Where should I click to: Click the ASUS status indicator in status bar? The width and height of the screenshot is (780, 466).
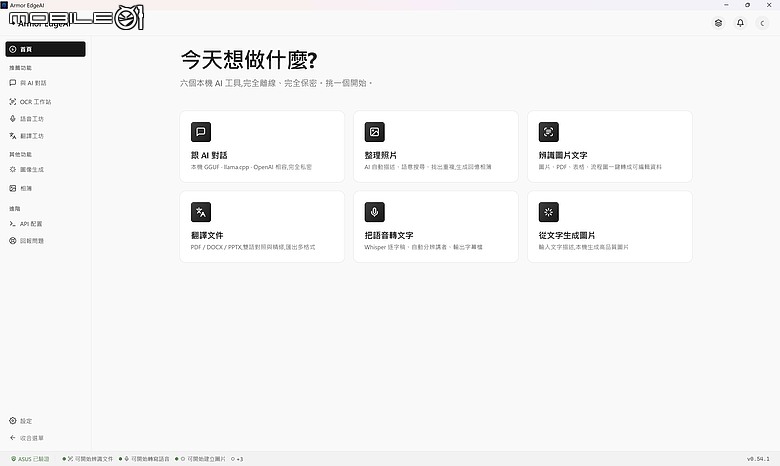(30, 459)
